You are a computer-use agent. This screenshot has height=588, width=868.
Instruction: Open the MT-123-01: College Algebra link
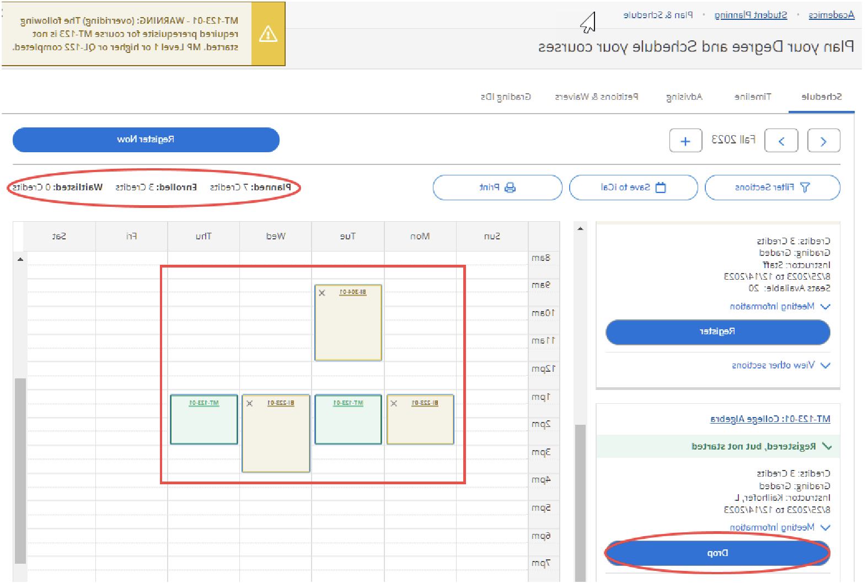point(770,419)
